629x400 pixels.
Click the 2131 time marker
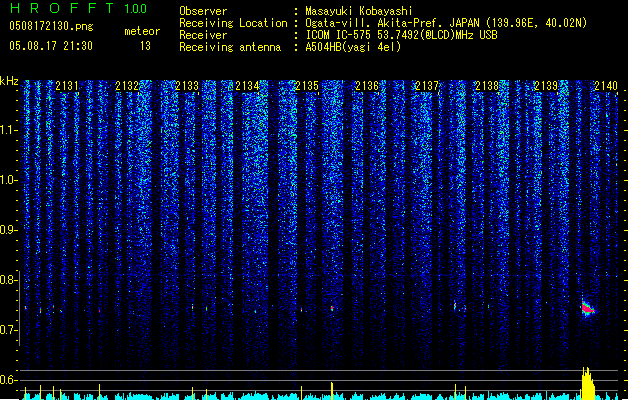67,86
